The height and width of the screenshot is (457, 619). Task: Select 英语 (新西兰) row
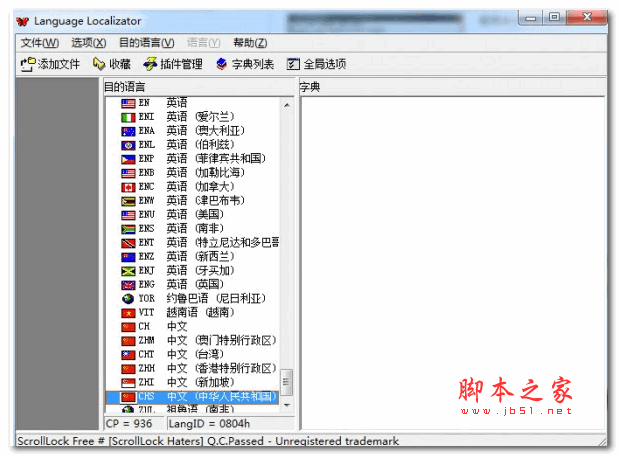tap(193, 257)
